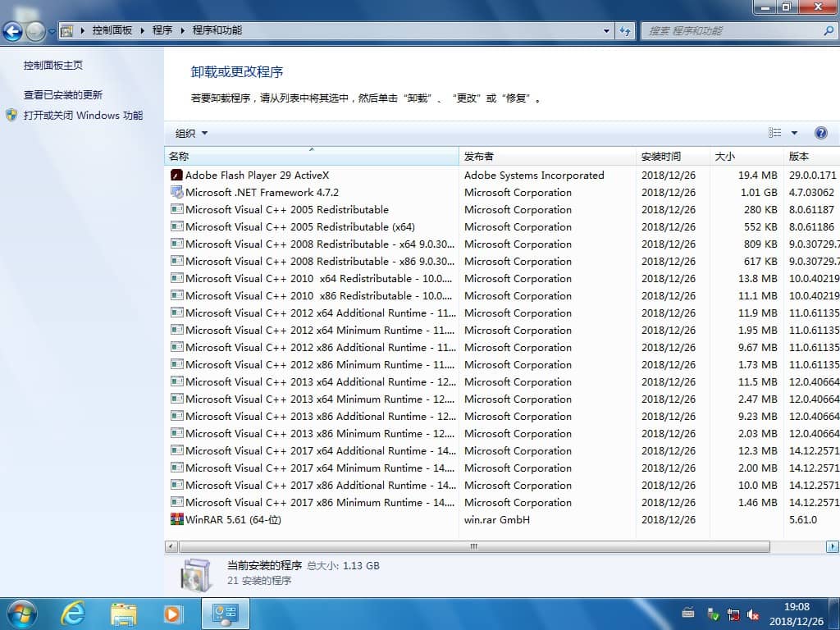
Task: Click the views icon on the toolbar
Action: pos(774,132)
